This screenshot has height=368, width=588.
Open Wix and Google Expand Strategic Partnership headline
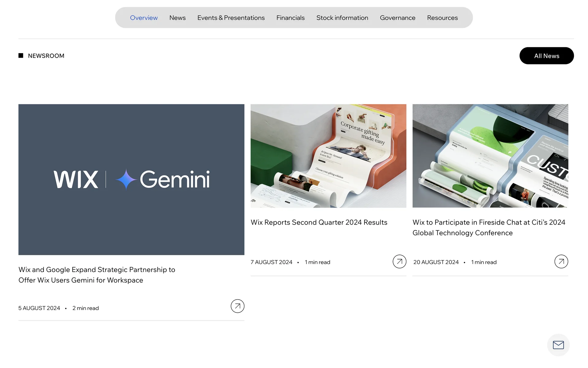[x=97, y=275]
